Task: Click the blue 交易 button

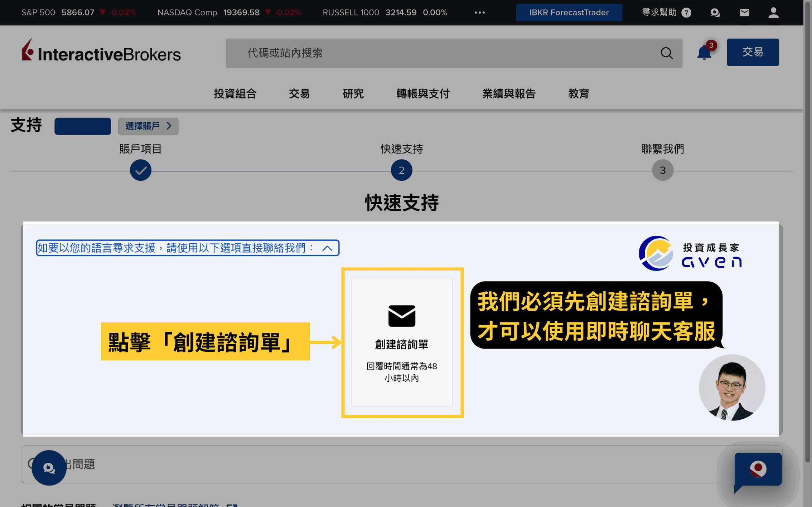Action: coord(753,52)
